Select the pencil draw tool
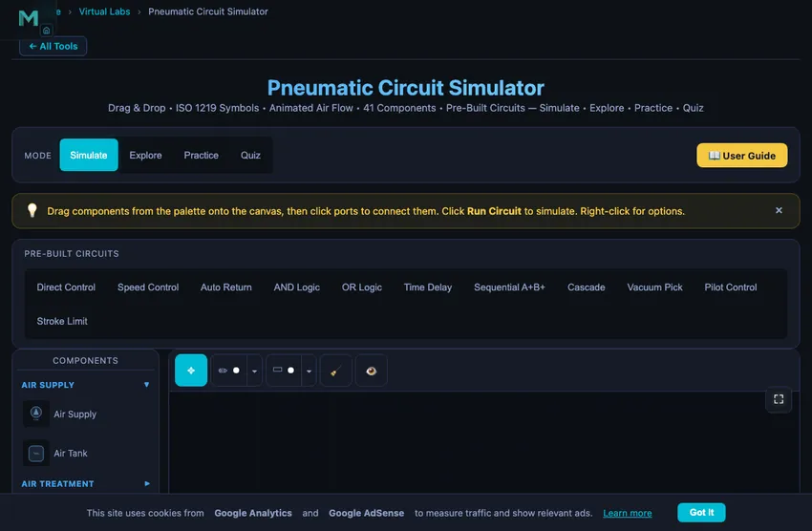Image resolution: width=812 pixels, height=531 pixels. pos(223,370)
